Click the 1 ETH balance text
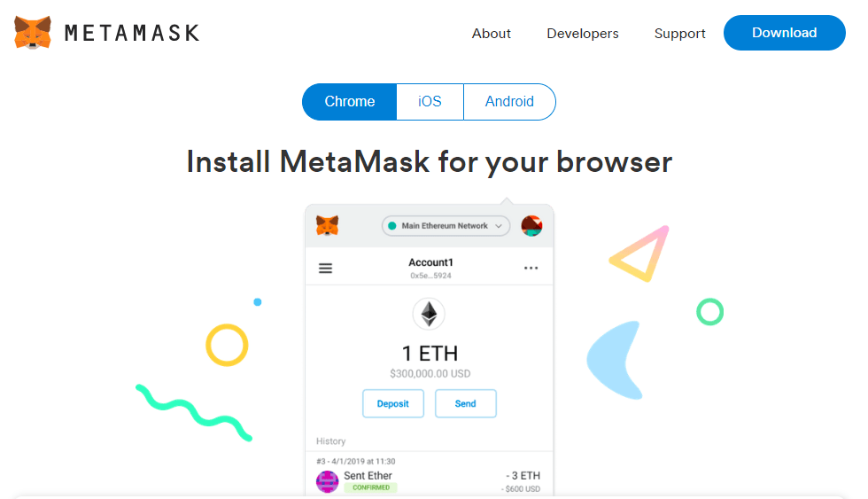The image size is (868, 499). (430, 354)
